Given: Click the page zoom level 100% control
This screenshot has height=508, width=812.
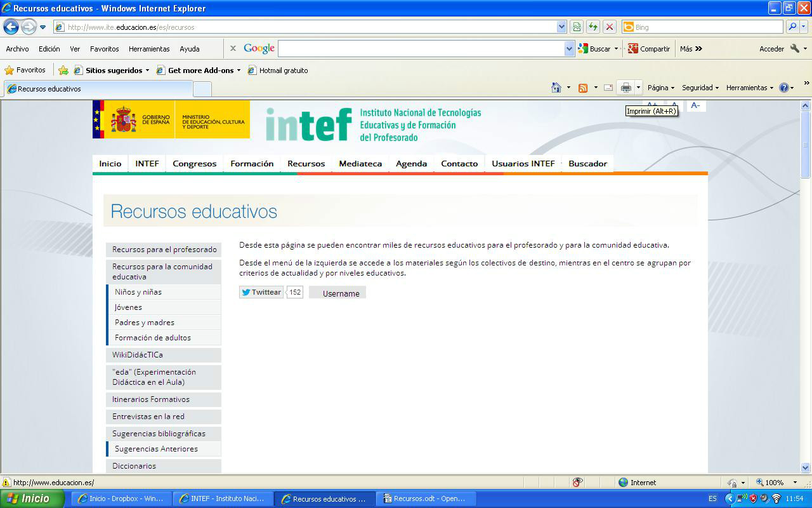Looking at the screenshot, I should tap(774, 483).
